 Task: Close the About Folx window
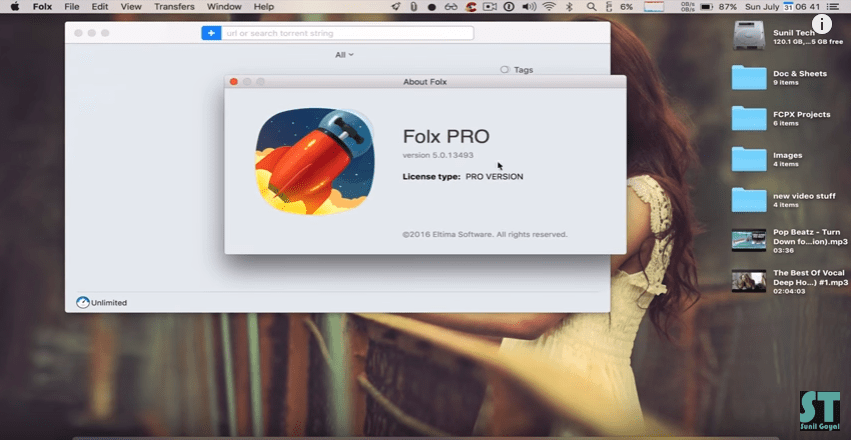234,81
